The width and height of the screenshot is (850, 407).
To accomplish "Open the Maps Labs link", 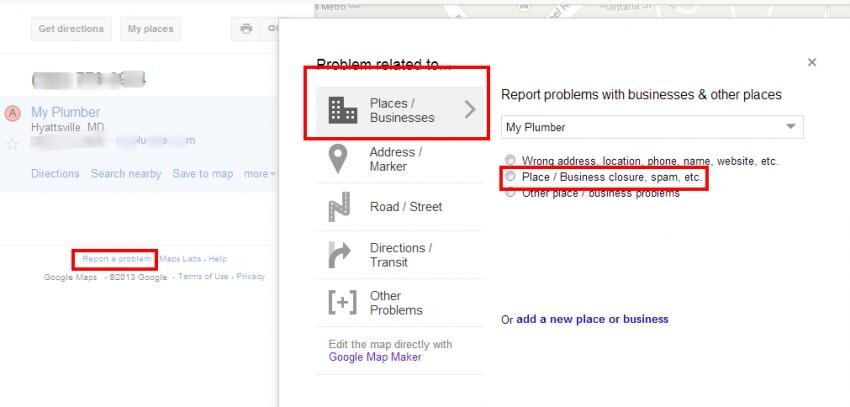I will coord(181,259).
